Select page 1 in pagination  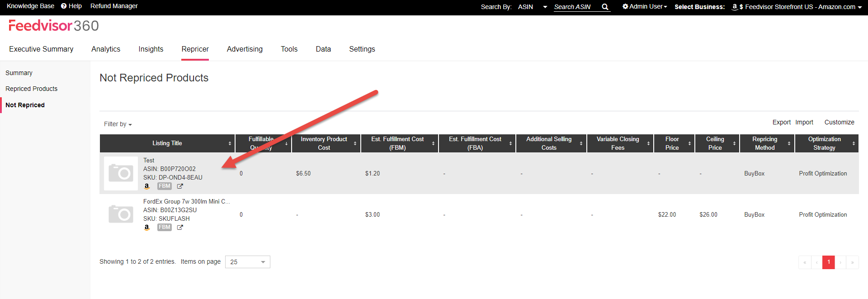(x=829, y=262)
